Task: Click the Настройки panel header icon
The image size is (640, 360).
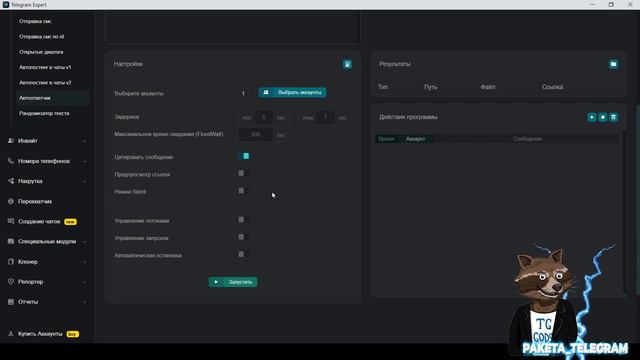Action: (347, 64)
